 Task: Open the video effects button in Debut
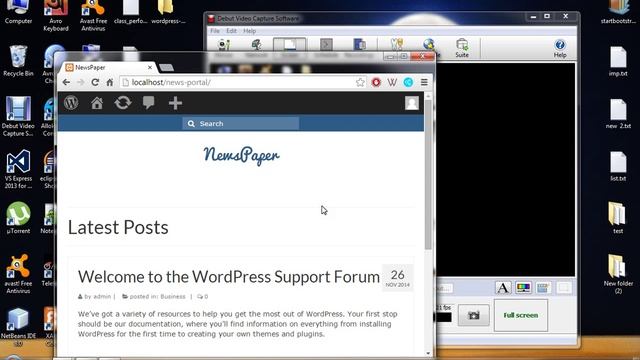coord(543,288)
